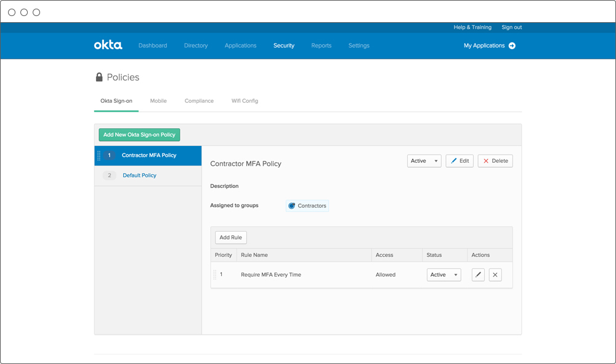
Task: Click the My Applications arrow icon
Action: [512, 46]
